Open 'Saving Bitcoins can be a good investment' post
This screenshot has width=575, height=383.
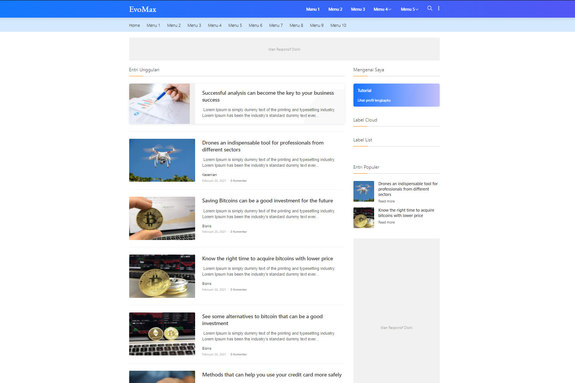click(x=267, y=201)
